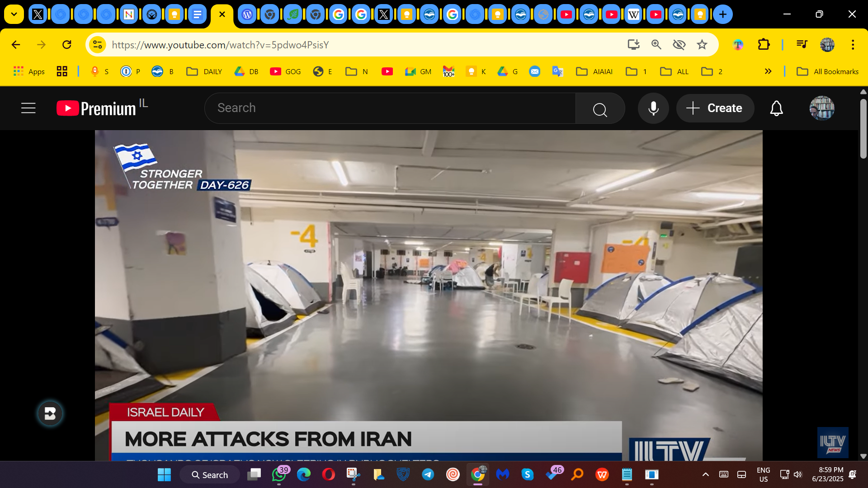The image size is (868, 488).
Task: Open All Bookmarks folder
Action: click(x=827, y=71)
